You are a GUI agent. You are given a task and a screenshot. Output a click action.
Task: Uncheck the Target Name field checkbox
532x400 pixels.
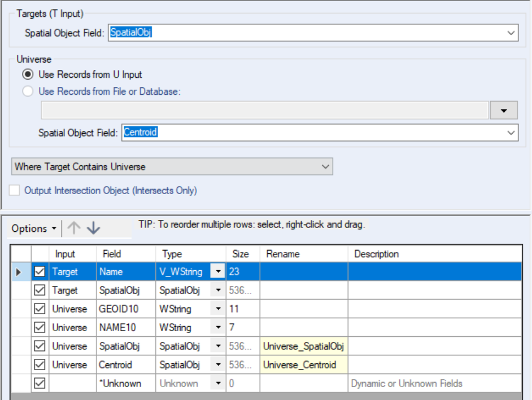click(x=40, y=271)
